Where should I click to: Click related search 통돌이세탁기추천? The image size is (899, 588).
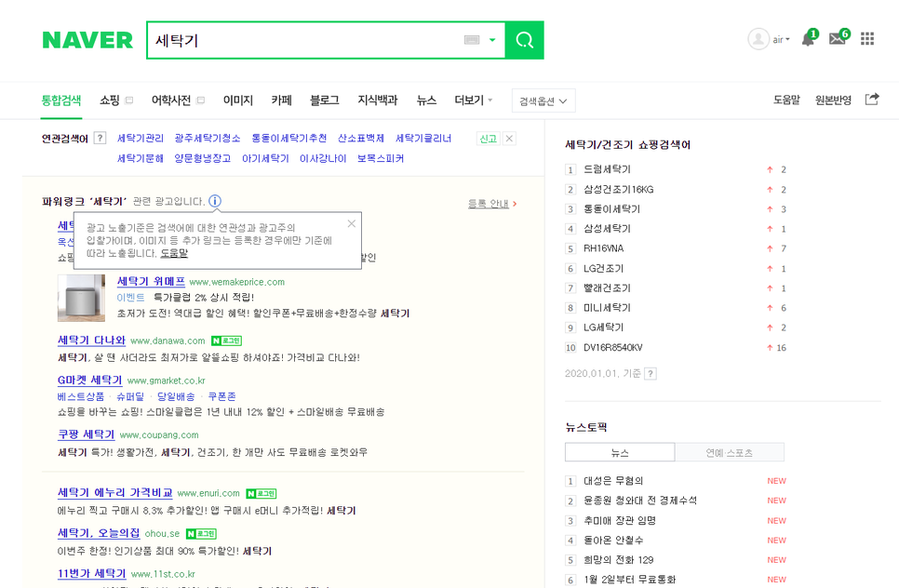click(288, 138)
